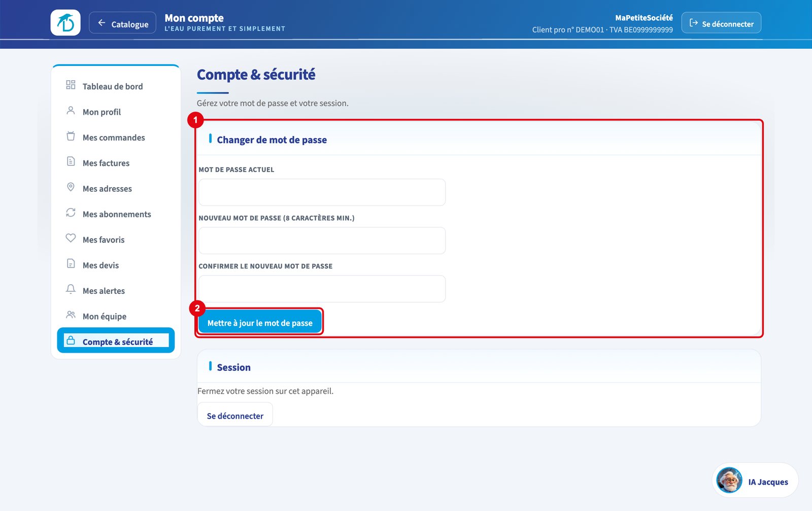812x511 pixels.
Task: Click the Mes alertes bell icon
Action: 71,289
